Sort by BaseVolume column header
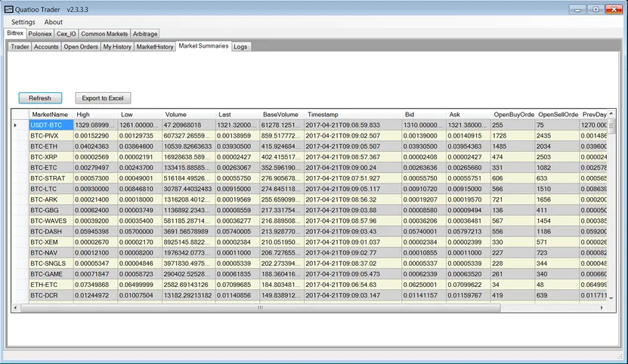The height and width of the screenshot is (364, 628). 282,115
